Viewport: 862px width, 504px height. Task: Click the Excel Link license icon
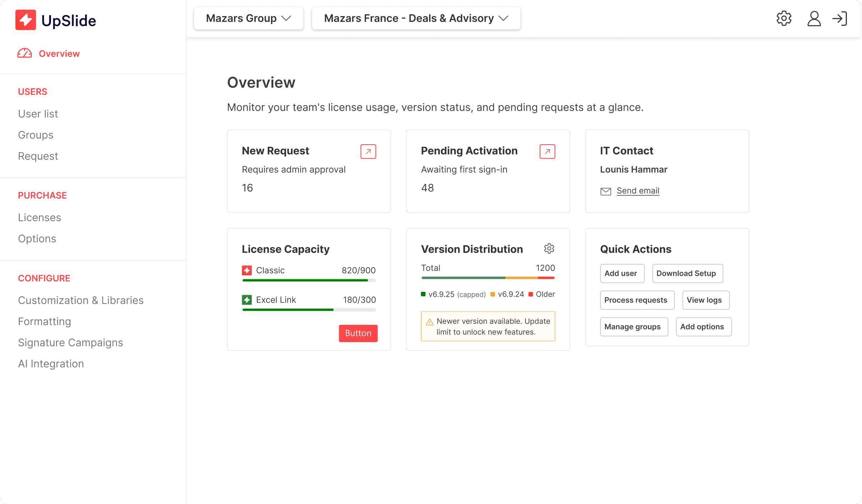coord(247,300)
